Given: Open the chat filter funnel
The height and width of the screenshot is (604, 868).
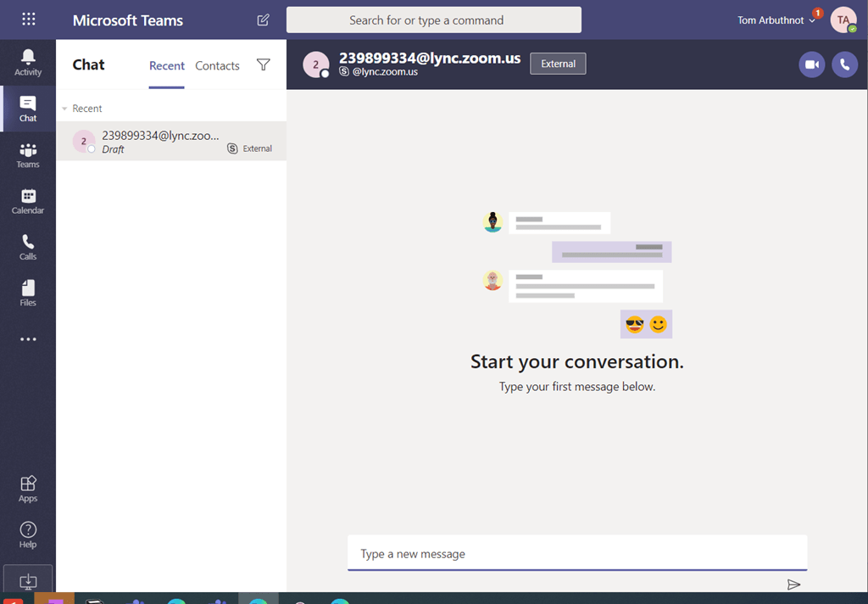Looking at the screenshot, I should pyautogui.click(x=264, y=65).
